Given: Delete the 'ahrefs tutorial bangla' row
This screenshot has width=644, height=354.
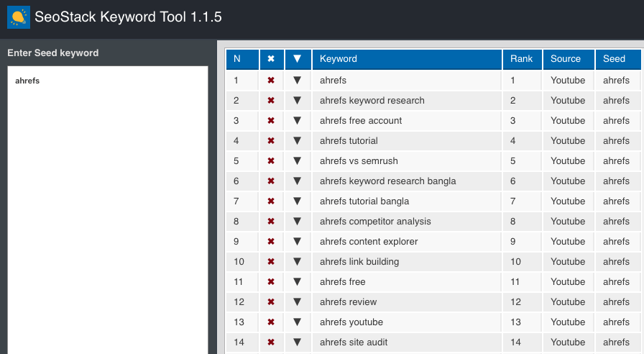Looking at the screenshot, I should 271,201.
